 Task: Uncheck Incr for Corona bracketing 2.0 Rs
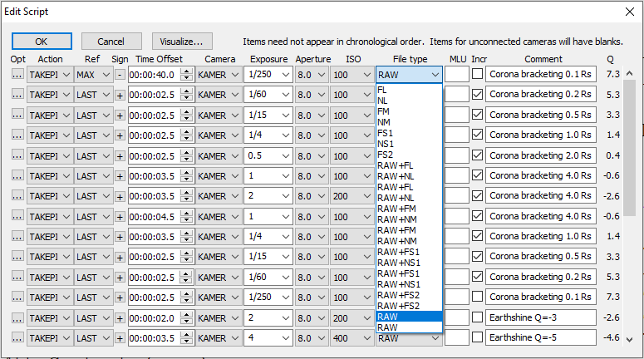tap(477, 155)
